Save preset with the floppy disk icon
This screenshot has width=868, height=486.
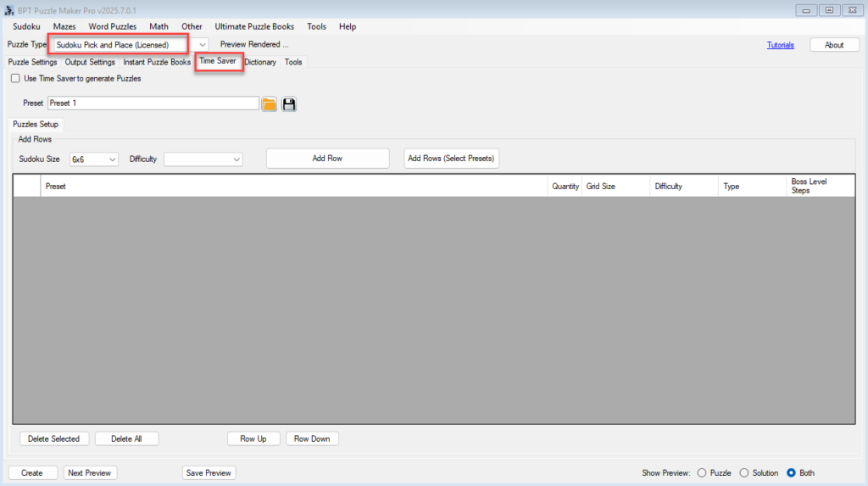click(x=289, y=103)
